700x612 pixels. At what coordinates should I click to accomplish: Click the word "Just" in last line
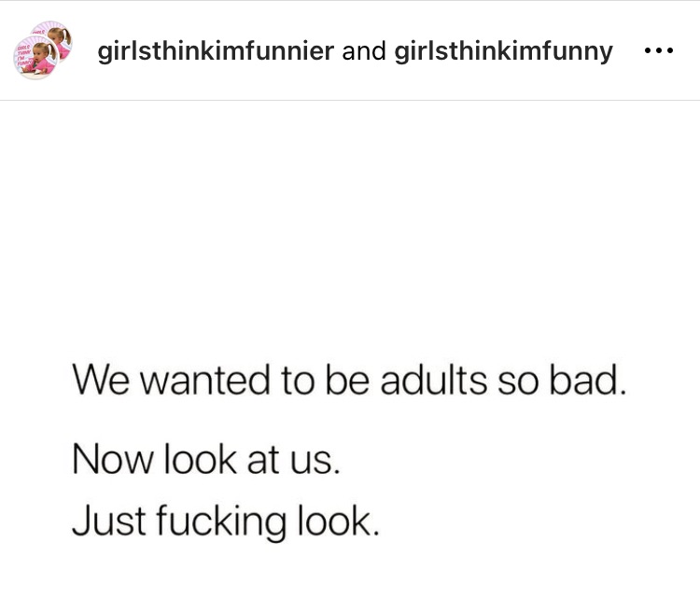pyautogui.click(x=109, y=520)
